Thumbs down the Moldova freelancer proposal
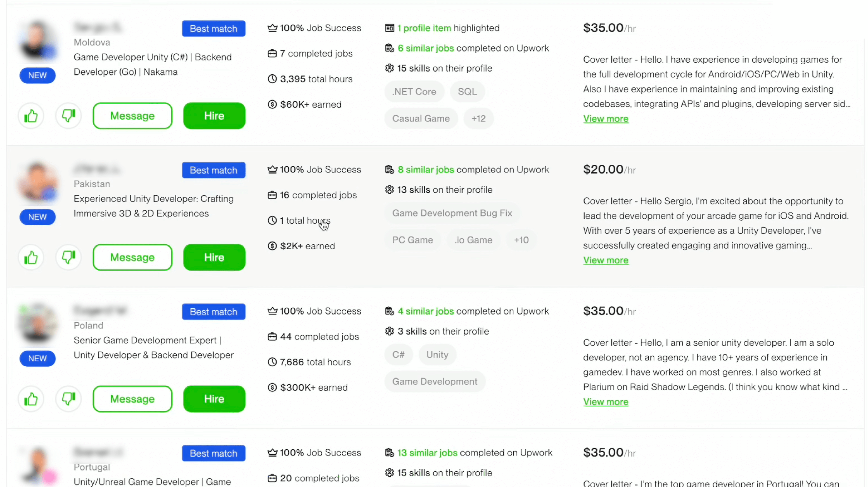The width and height of the screenshot is (868, 487). coord(68,116)
